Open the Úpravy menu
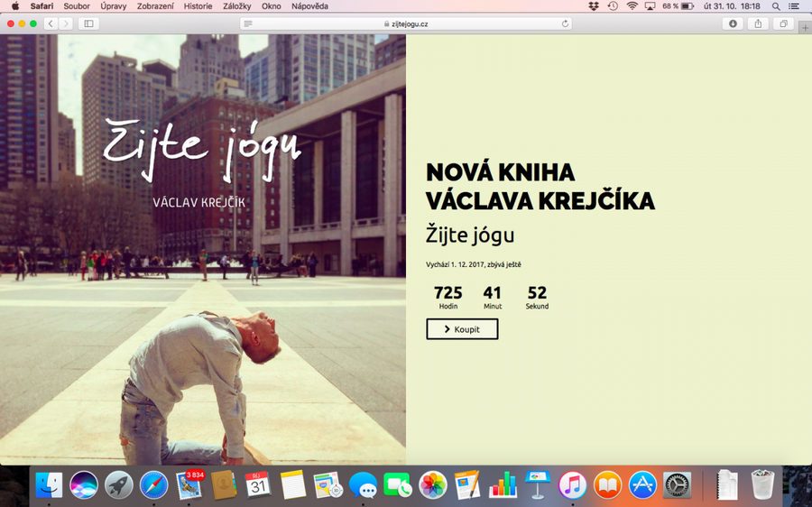 (x=114, y=6)
